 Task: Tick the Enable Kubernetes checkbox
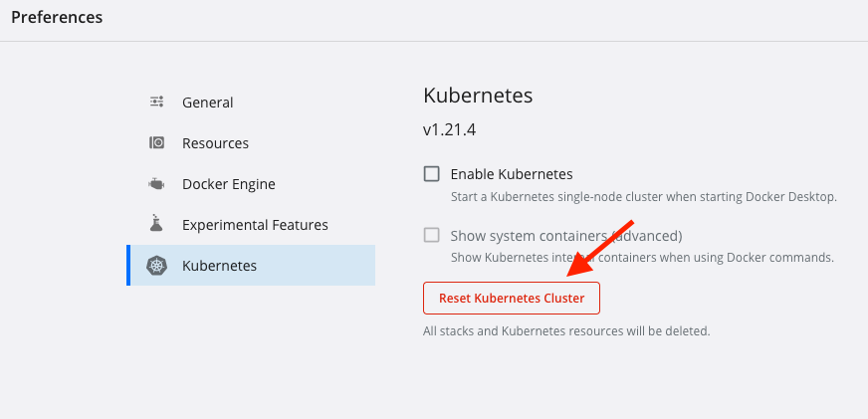point(432,174)
